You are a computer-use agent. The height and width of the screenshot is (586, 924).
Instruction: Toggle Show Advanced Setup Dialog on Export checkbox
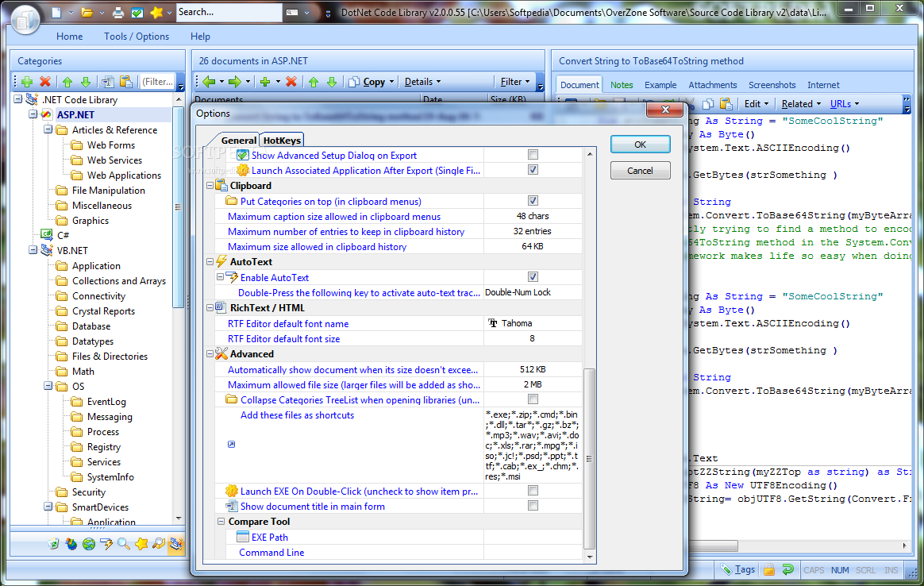(533, 155)
